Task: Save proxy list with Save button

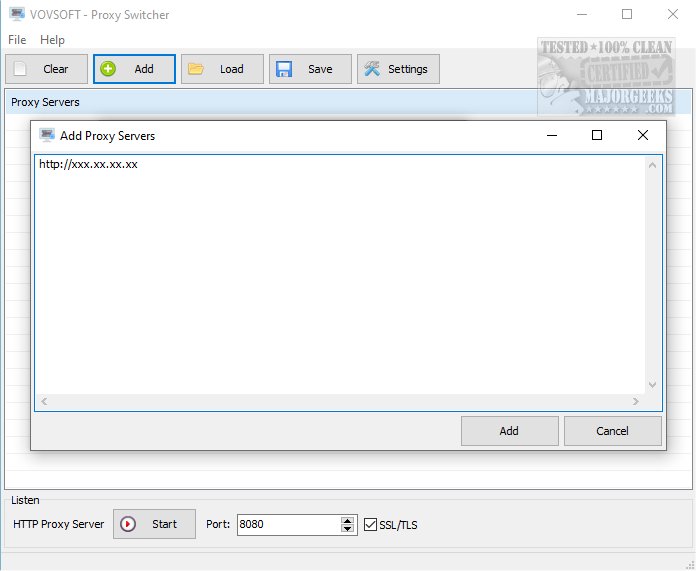Action: click(310, 69)
